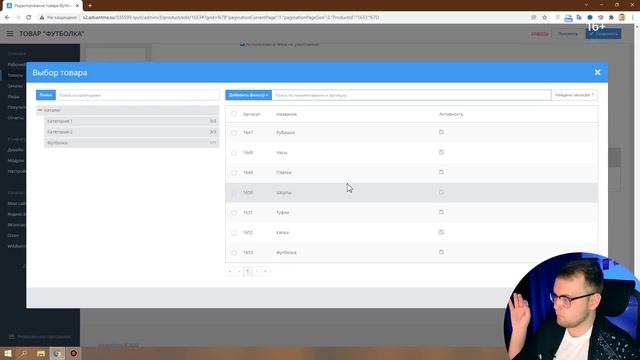Bookmark the page with star icon

click(544, 18)
